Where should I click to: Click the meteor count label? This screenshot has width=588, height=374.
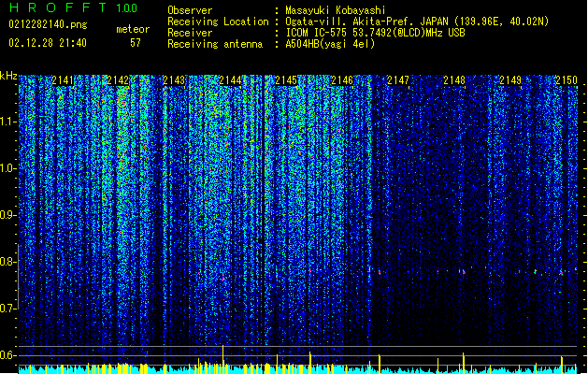133,29
